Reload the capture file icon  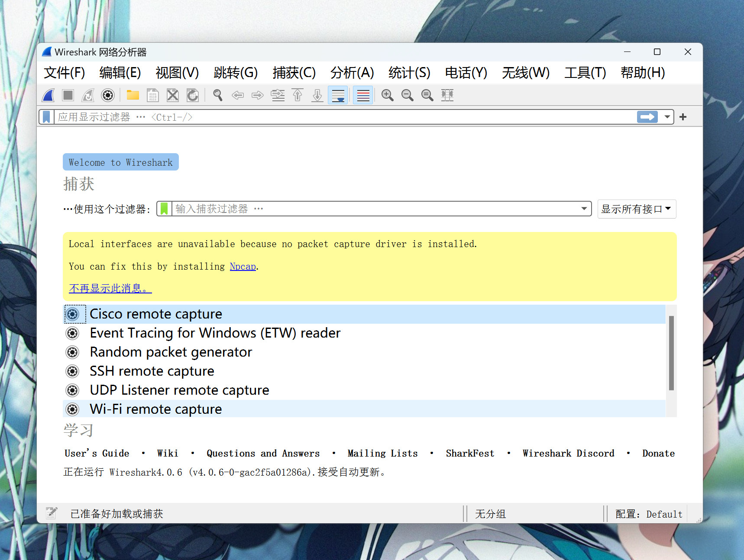click(x=193, y=95)
